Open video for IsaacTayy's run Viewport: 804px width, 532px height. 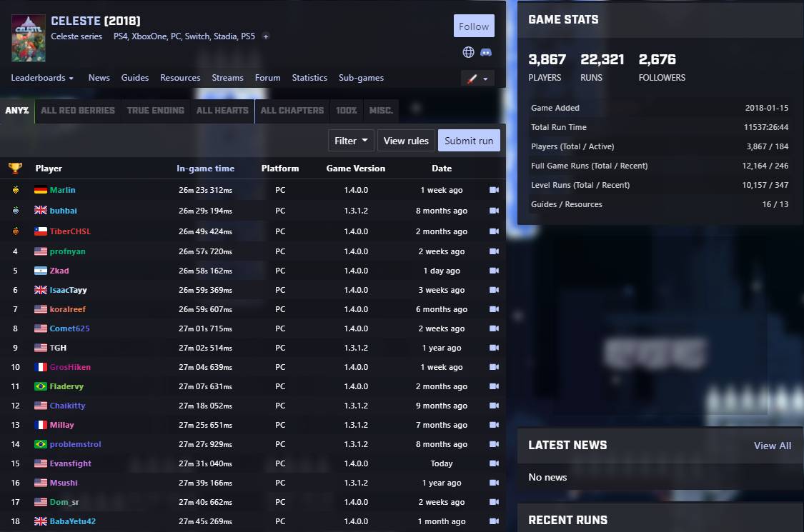(x=494, y=290)
